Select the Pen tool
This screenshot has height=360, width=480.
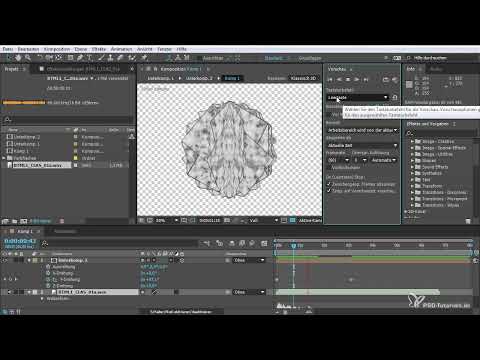click(x=80, y=58)
